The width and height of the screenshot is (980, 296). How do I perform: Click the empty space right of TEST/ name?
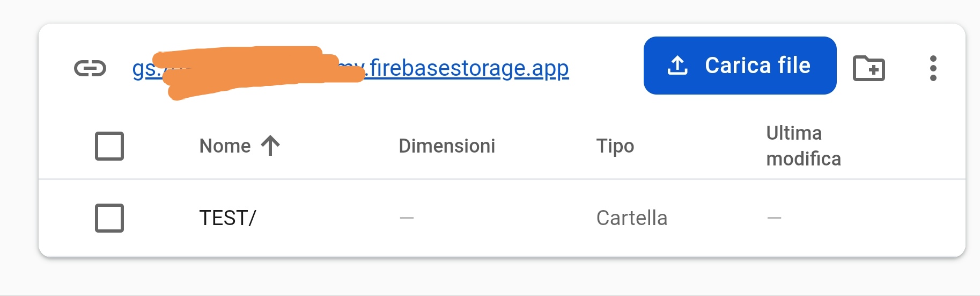pyautogui.click(x=322, y=218)
